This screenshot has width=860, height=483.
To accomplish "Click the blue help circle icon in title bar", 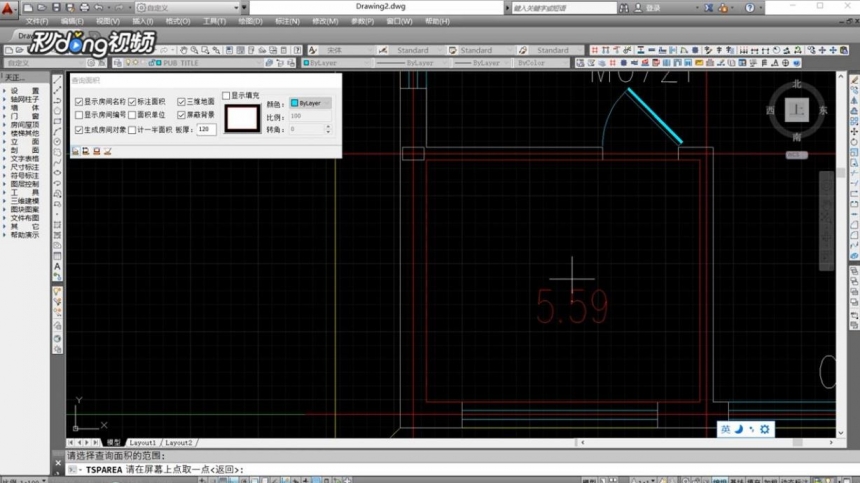I will (x=750, y=8).
